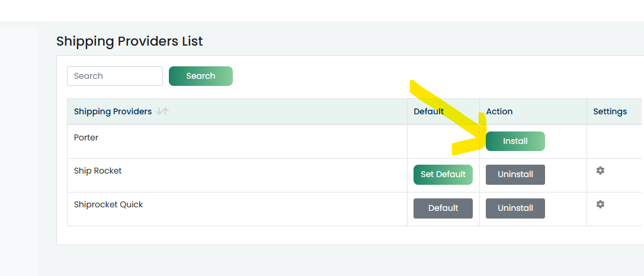The image size is (644, 276).
Task: Click the ascending sort arrow icon
Action: (x=166, y=111)
